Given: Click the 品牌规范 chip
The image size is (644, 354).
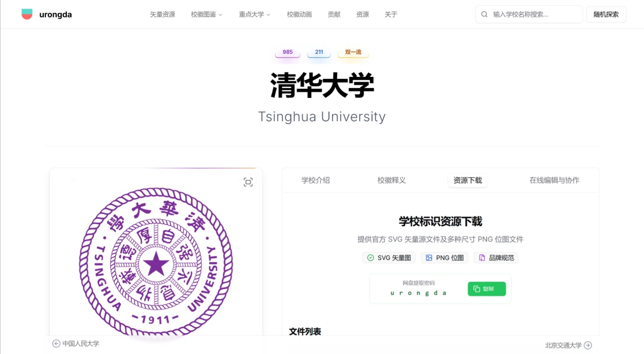Looking at the screenshot, I should click(496, 258).
